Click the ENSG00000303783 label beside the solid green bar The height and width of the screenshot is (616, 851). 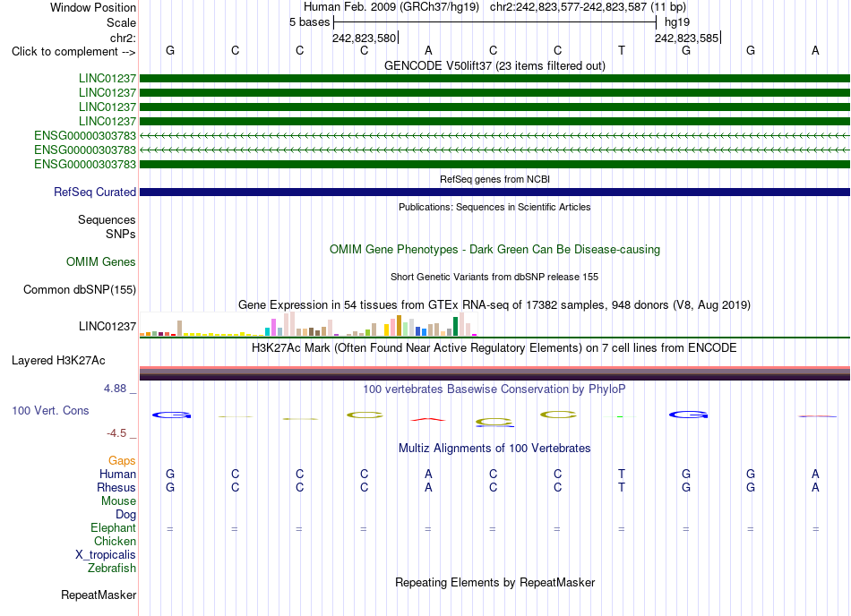coord(85,165)
